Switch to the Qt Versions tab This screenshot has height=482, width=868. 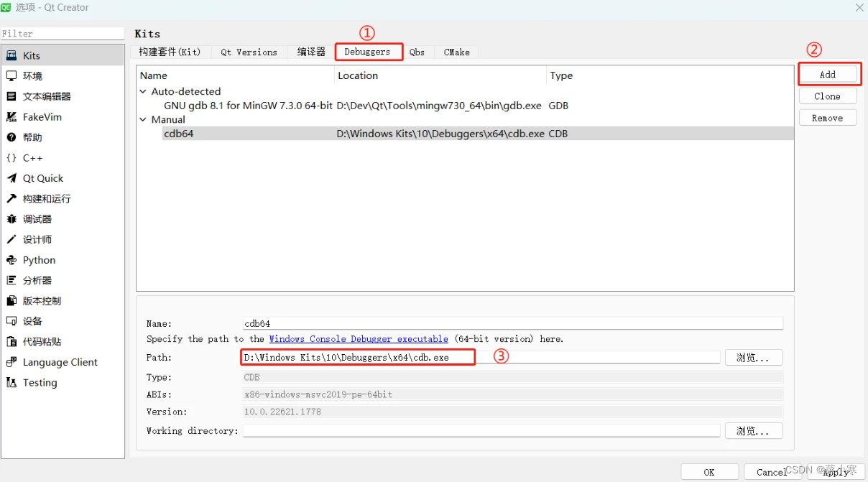coord(249,52)
